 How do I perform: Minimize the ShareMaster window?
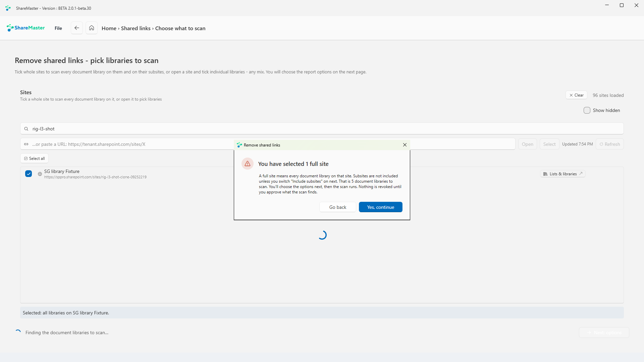[607, 5]
